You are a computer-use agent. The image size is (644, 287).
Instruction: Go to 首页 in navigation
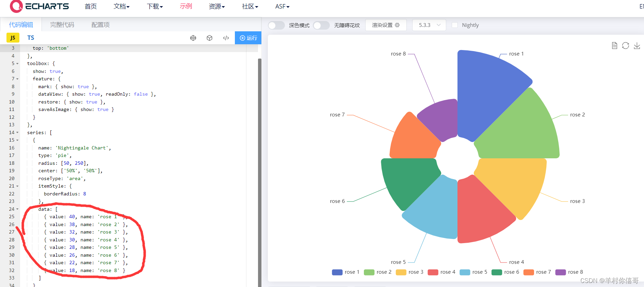point(91,6)
